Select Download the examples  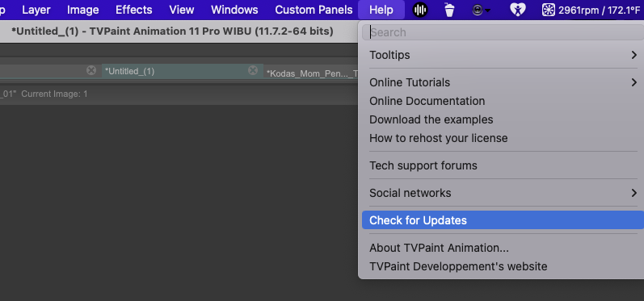pos(503,119)
